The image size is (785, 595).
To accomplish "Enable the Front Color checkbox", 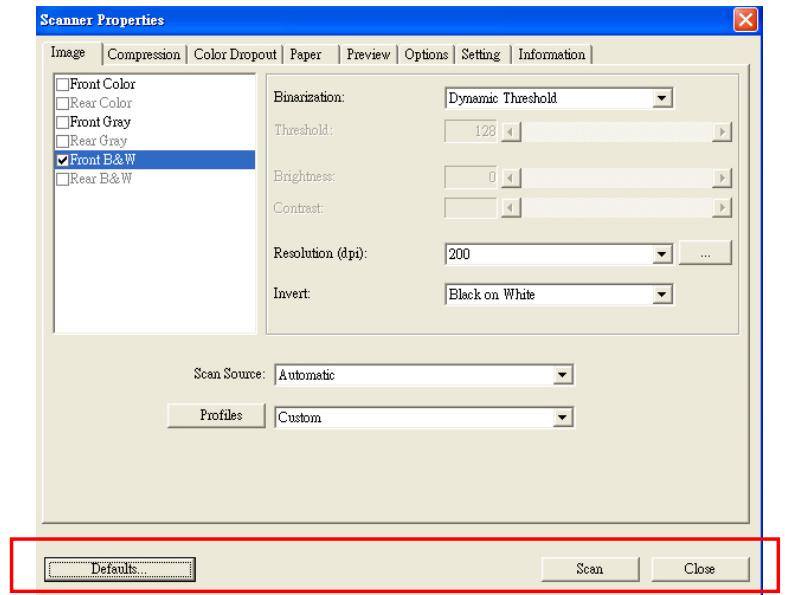I will (63, 84).
